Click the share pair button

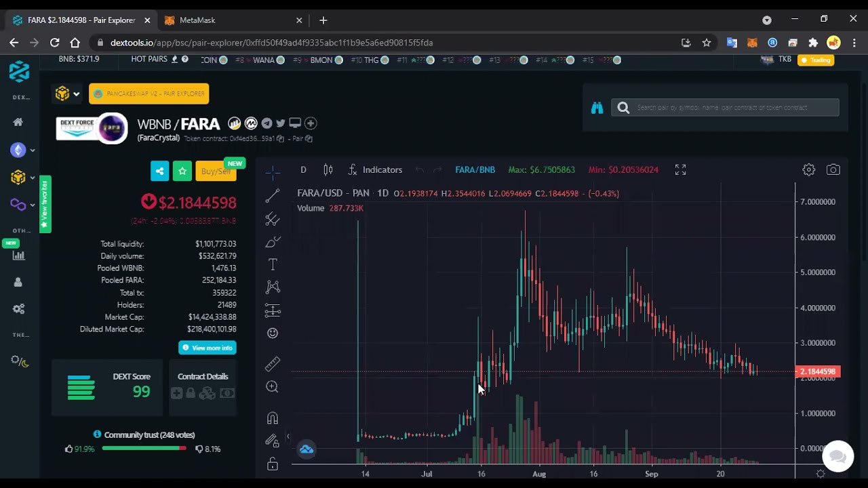pyautogui.click(x=159, y=171)
